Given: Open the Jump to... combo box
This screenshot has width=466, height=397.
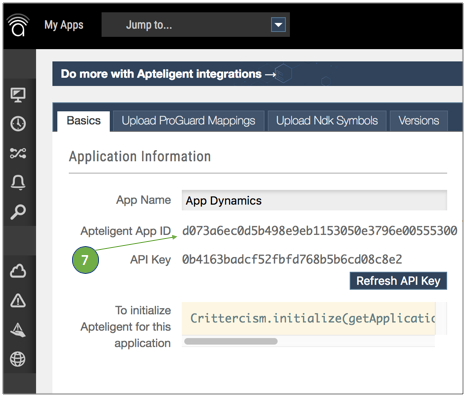Looking at the screenshot, I should tap(196, 25).
